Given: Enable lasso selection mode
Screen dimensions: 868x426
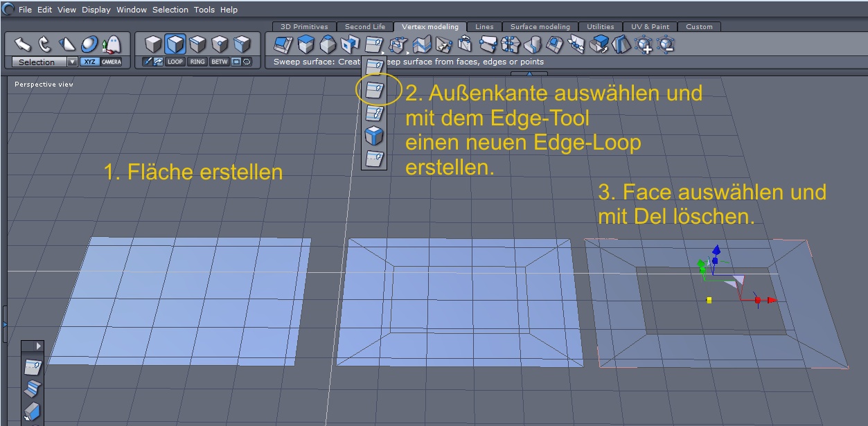Looking at the screenshot, I should pyautogui.click(x=247, y=62).
